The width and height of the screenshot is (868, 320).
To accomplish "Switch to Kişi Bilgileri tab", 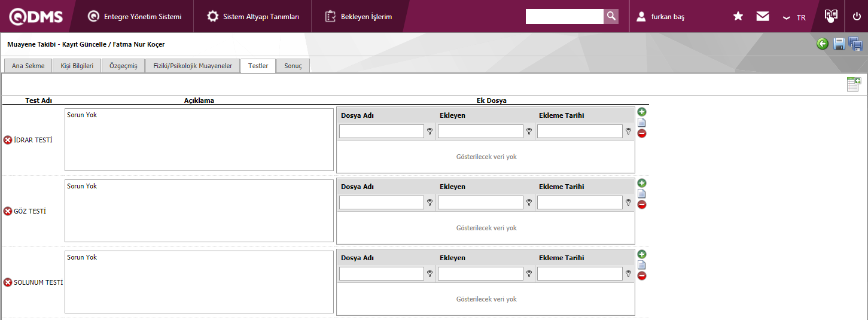I will coord(77,66).
